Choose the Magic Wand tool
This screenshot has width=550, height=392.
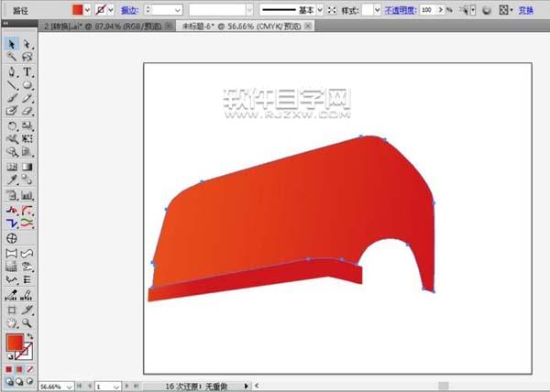(x=12, y=58)
